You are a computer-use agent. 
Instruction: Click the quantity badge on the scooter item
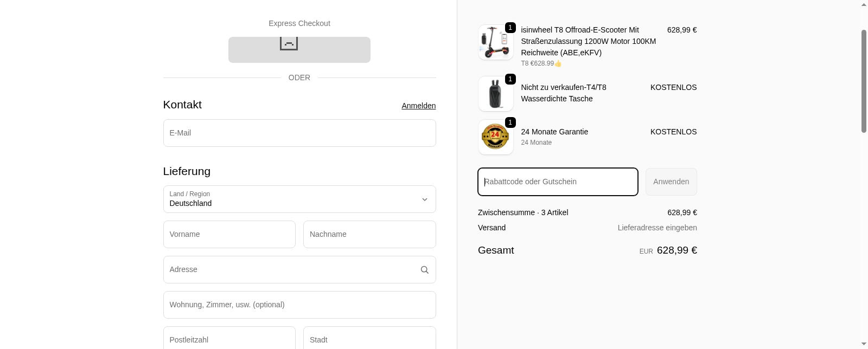click(510, 27)
